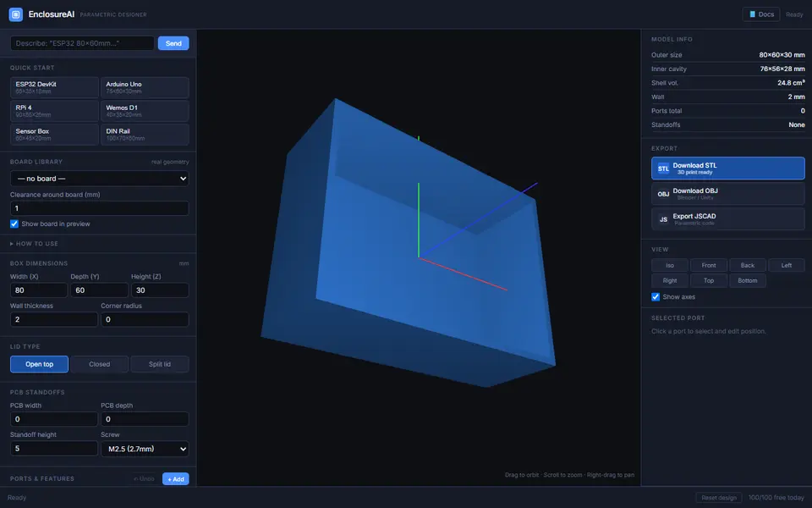Open the Docs page
The image size is (812, 508).
pyautogui.click(x=760, y=14)
